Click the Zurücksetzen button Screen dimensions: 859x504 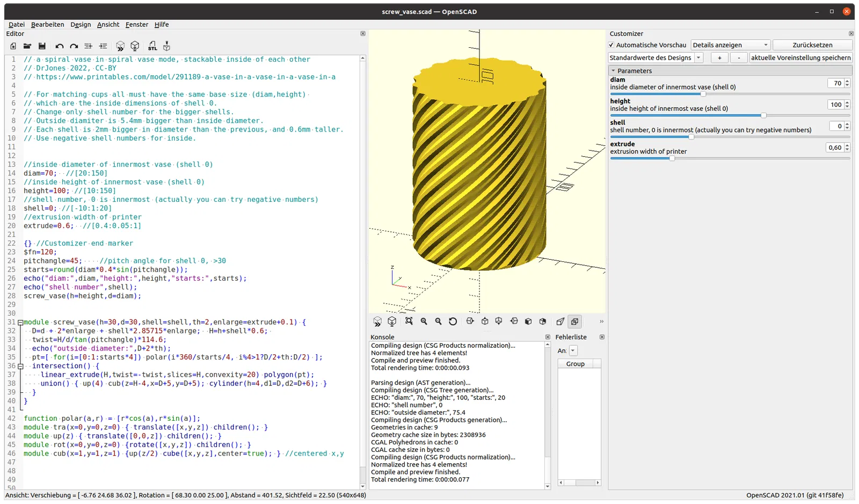tap(812, 45)
